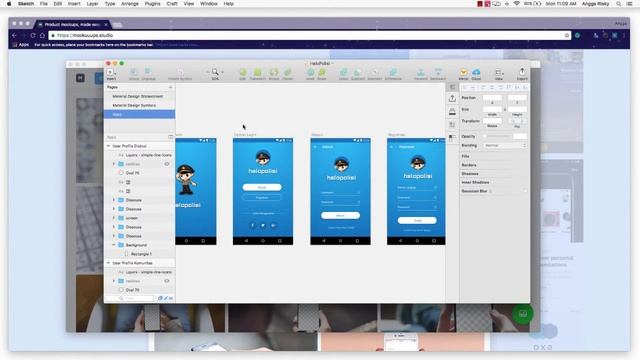Collapse the Background folder layer
Viewport: 640px width, 360px height.
coord(114,245)
